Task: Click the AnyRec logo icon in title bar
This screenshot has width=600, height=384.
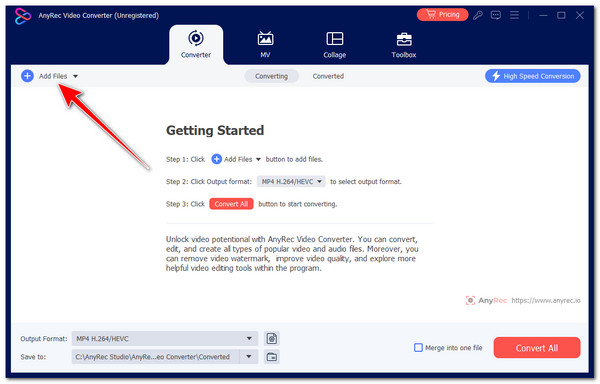Action: tap(23, 16)
